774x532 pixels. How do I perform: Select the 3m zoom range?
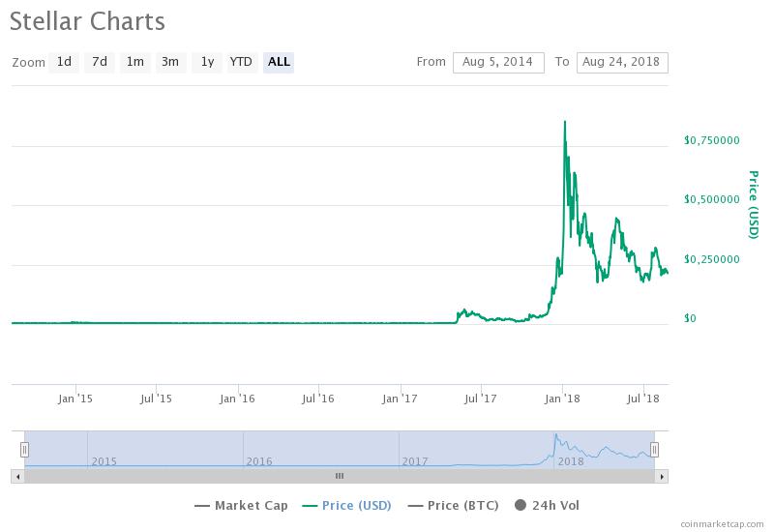pos(170,62)
